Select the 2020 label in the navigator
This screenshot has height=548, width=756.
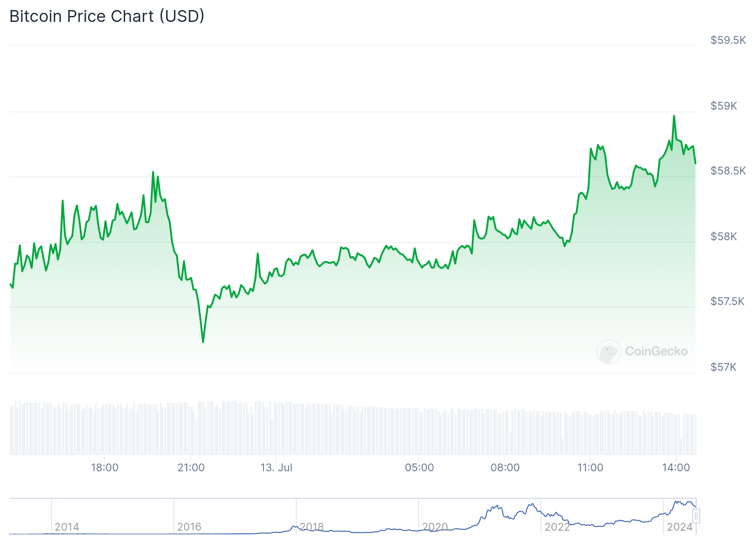click(x=435, y=527)
